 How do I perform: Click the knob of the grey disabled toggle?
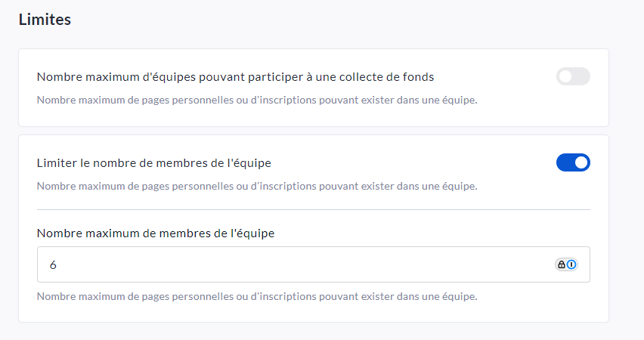(x=565, y=76)
